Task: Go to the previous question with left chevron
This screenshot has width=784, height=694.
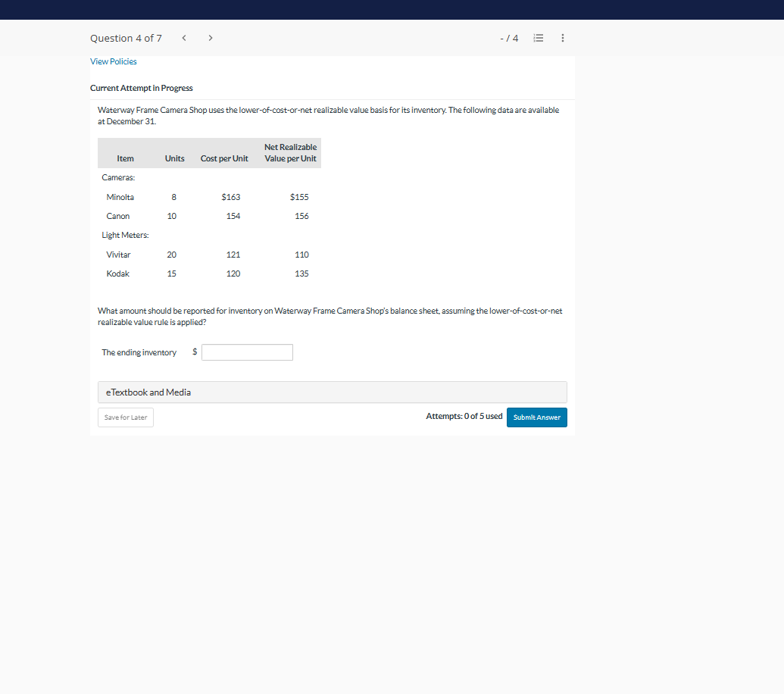Action: (183, 37)
